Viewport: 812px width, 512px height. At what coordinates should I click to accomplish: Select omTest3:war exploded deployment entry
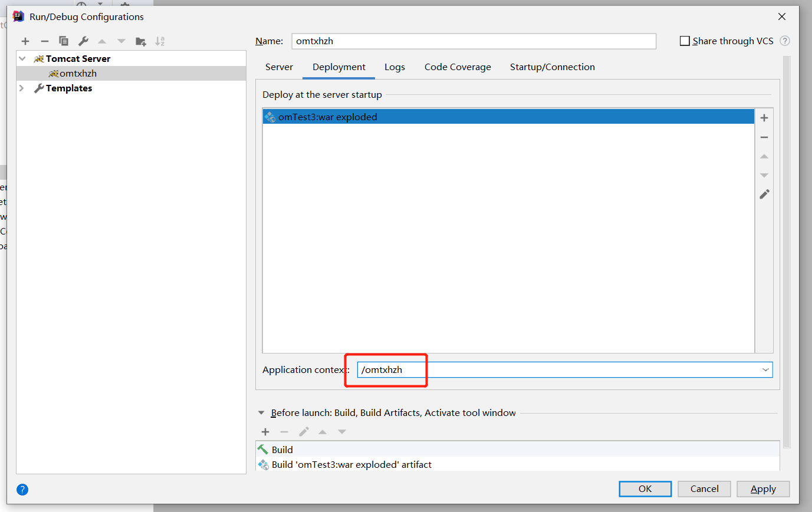point(508,117)
